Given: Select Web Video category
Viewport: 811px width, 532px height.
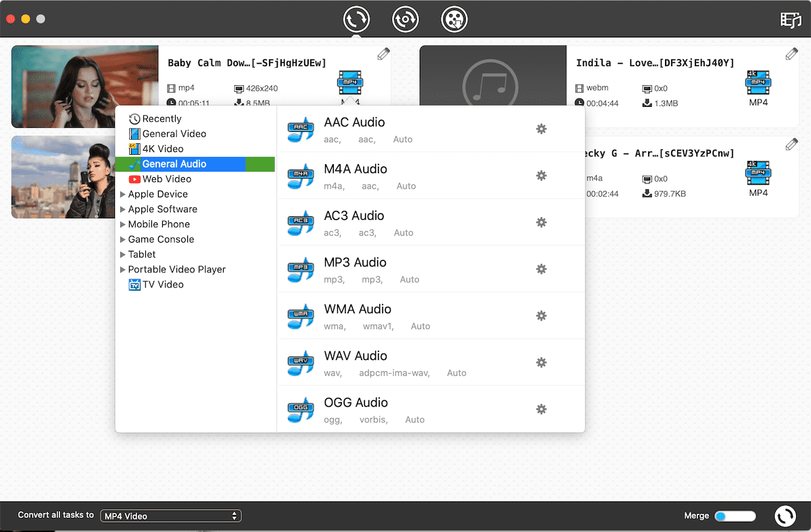Looking at the screenshot, I should click(166, 179).
